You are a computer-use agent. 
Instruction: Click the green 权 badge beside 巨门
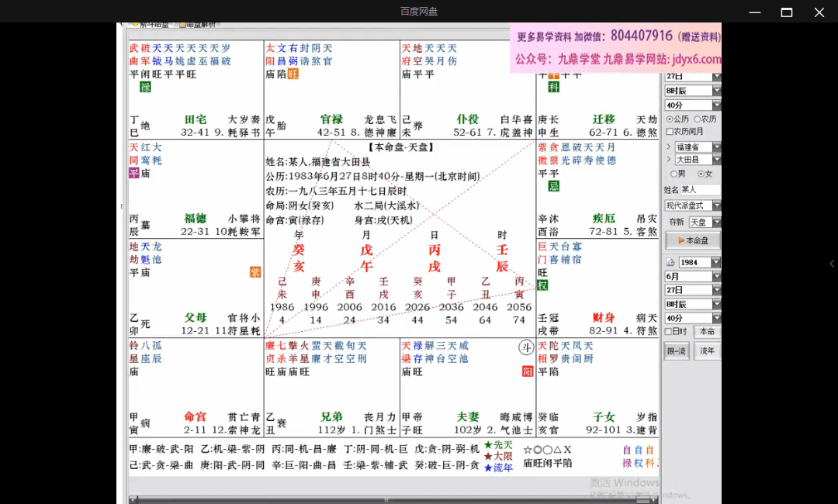click(x=542, y=285)
